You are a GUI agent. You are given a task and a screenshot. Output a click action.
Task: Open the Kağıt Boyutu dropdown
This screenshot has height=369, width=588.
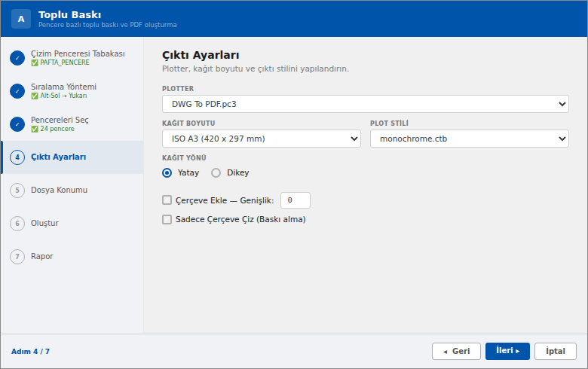tap(262, 139)
